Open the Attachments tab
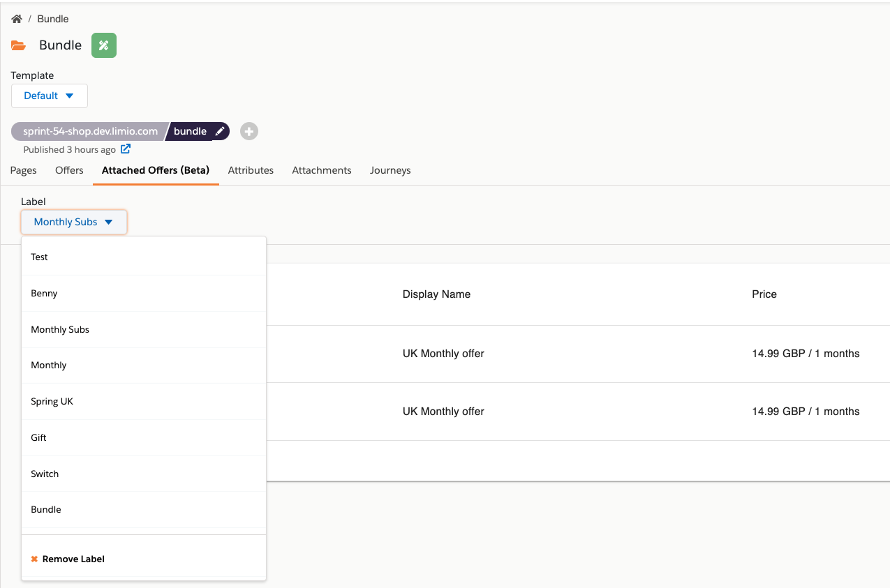The height and width of the screenshot is (588, 890). (x=322, y=170)
